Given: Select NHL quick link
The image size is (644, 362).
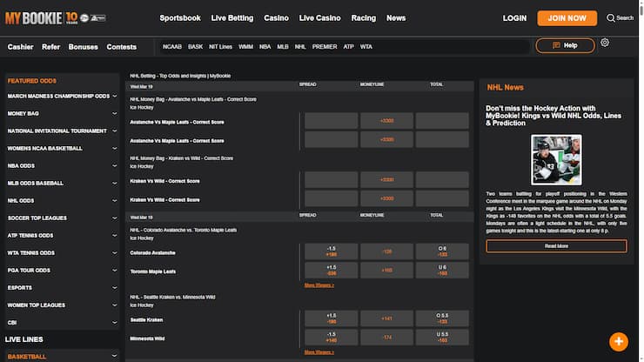Looking at the screenshot, I should pyautogui.click(x=300, y=47).
